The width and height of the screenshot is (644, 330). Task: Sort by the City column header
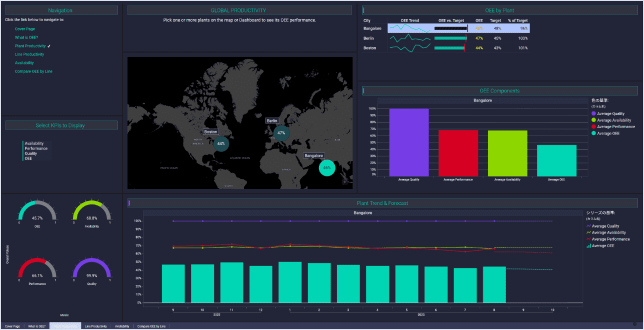click(367, 20)
